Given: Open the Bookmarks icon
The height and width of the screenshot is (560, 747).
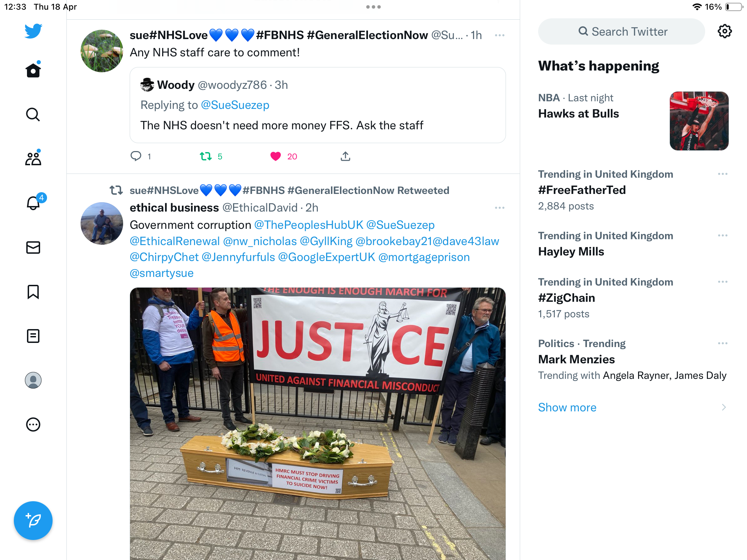Looking at the screenshot, I should (33, 292).
